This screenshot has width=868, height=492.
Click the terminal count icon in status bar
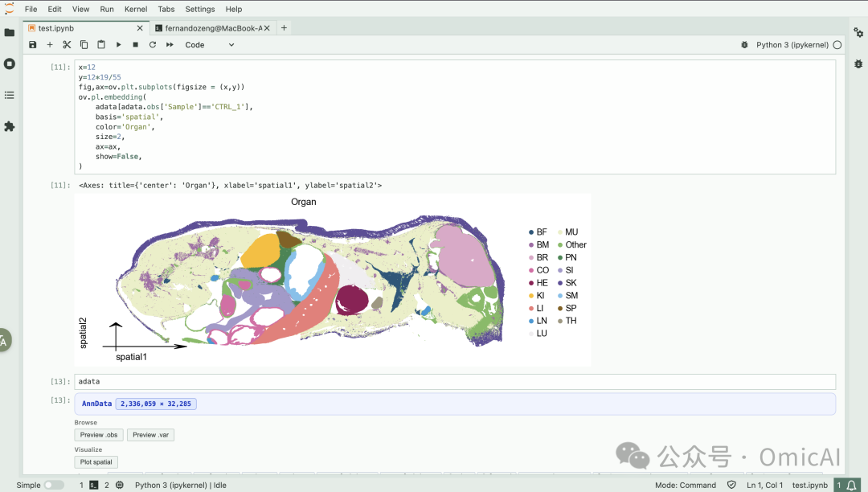pos(93,486)
